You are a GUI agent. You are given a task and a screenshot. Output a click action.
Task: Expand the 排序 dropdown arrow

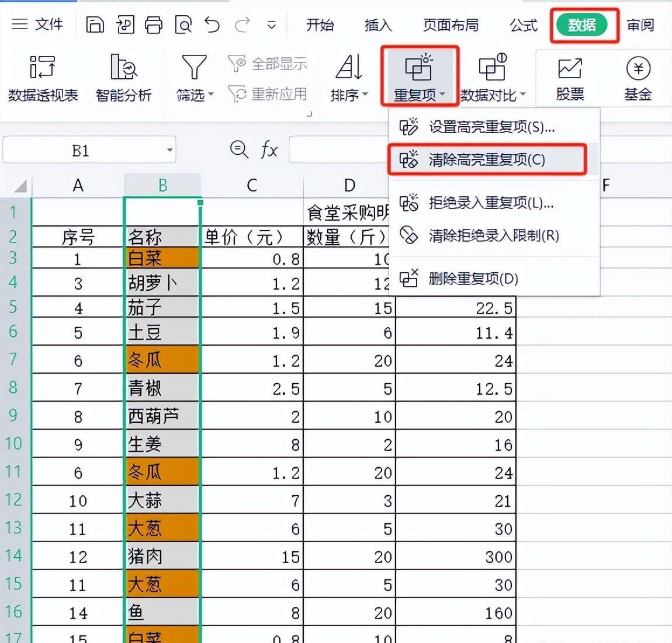point(365,94)
